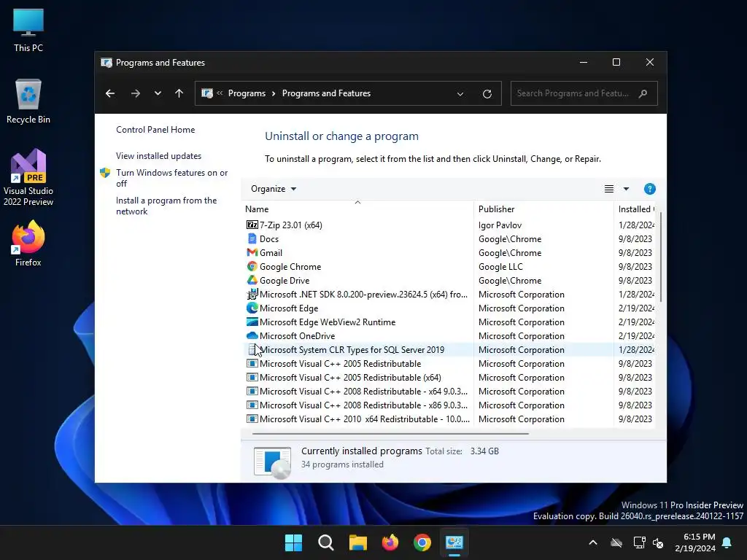This screenshot has height=560, width=747.
Task: Click the Microsoft .NET SDK installer icon
Action: click(x=252, y=295)
